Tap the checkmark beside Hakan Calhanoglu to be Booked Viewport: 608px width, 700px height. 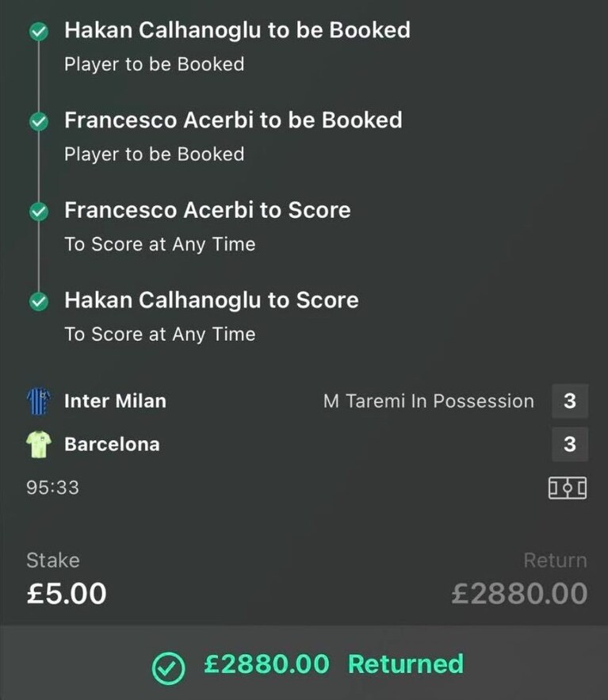coord(39,31)
